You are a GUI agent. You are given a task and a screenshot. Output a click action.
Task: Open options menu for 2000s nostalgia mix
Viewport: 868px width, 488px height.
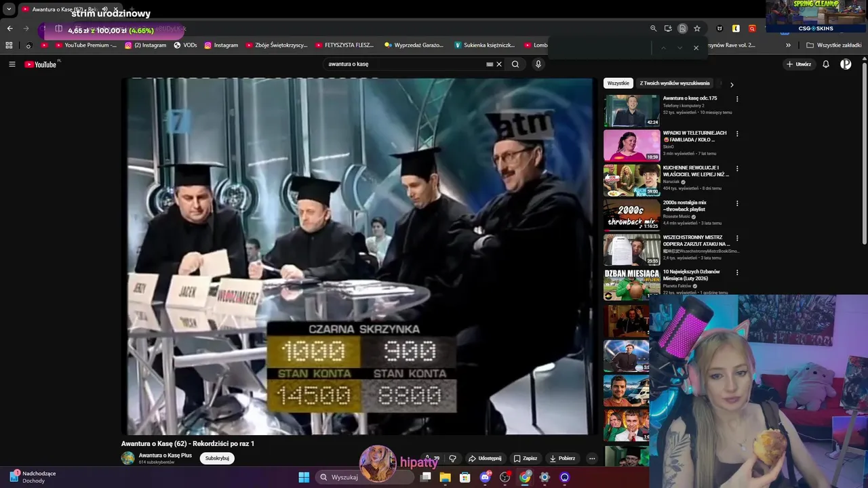tap(737, 203)
